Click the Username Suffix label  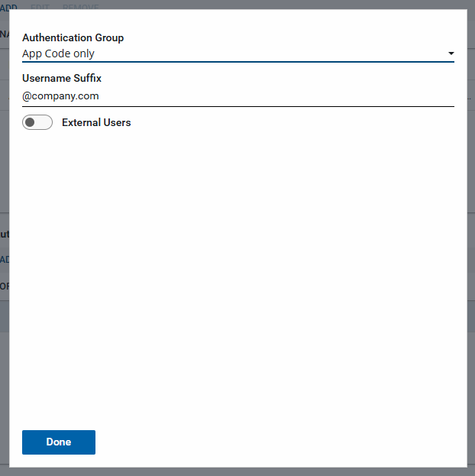click(x=62, y=78)
